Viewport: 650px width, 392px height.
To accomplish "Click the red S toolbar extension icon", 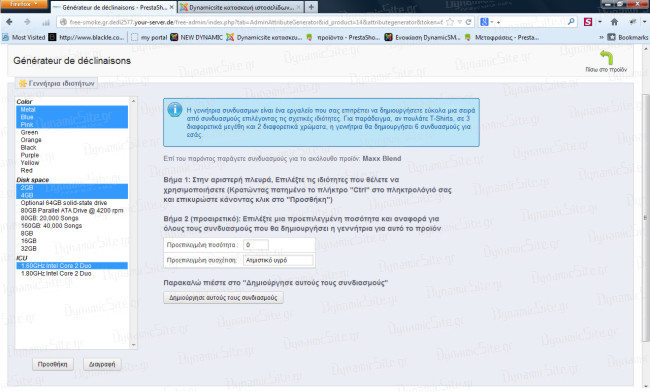I will 588,22.
